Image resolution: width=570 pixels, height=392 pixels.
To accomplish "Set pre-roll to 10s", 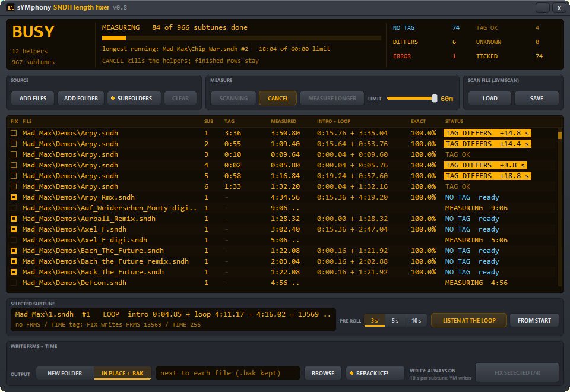I will click(x=416, y=320).
